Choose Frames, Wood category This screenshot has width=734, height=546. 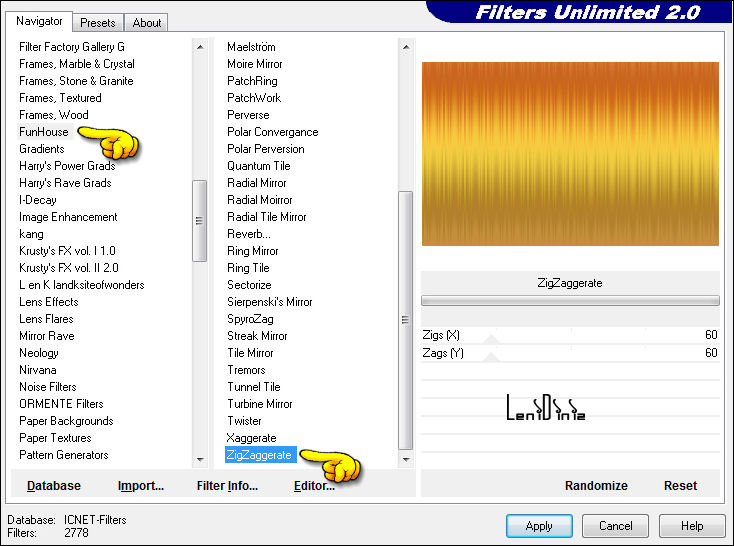click(54, 115)
